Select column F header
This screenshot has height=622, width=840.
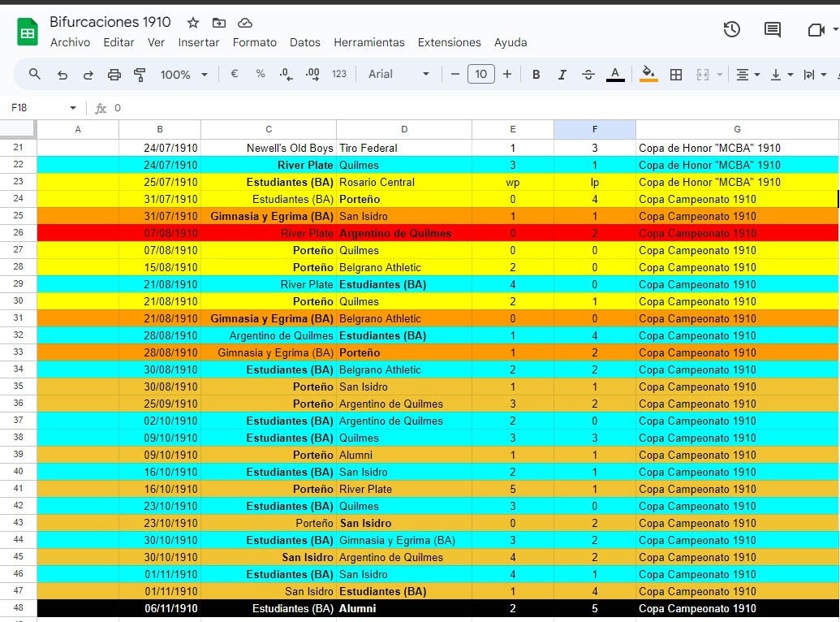595,129
